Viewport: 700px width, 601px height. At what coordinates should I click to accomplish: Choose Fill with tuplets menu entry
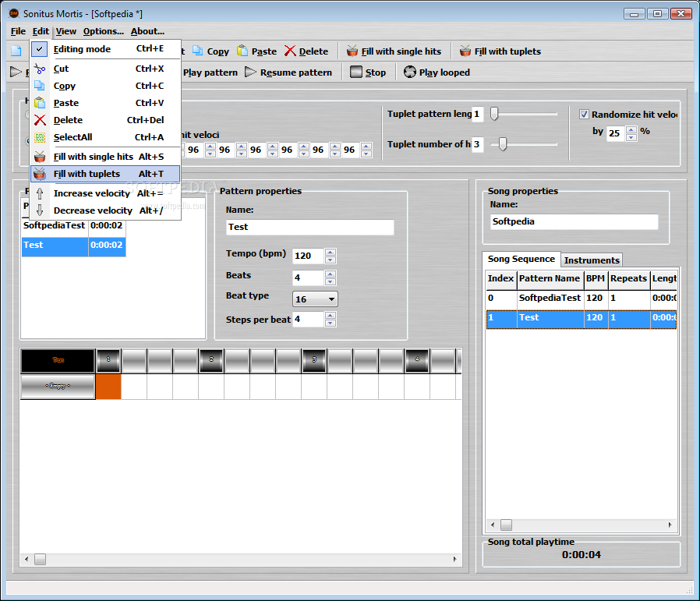tap(105, 174)
